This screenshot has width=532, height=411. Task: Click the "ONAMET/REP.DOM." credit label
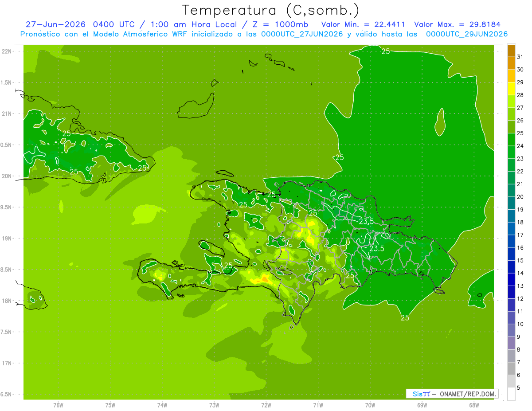(x=467, y=394)
